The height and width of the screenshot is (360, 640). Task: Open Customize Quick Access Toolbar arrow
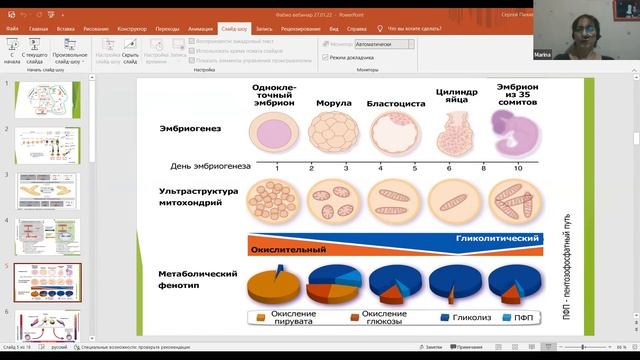(x=63, y=15)
